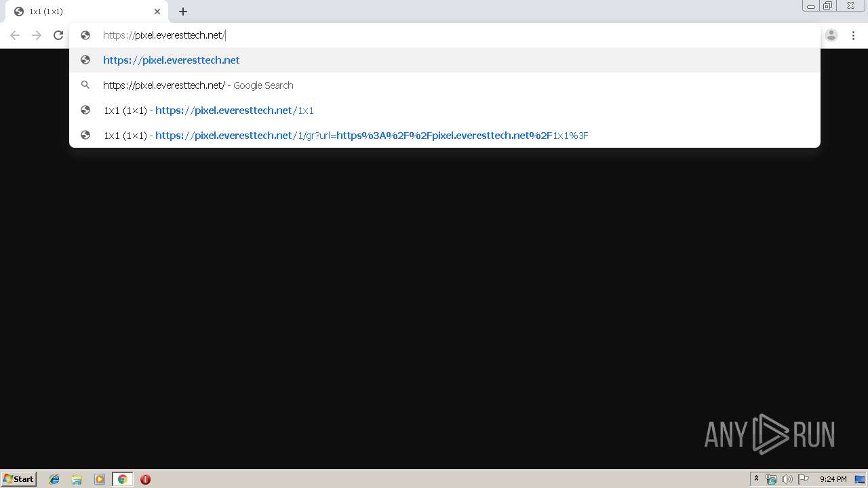Screen dimensions: 868x488
Task: Open Windows Explorer folder in taskbar
Action: 77,479
